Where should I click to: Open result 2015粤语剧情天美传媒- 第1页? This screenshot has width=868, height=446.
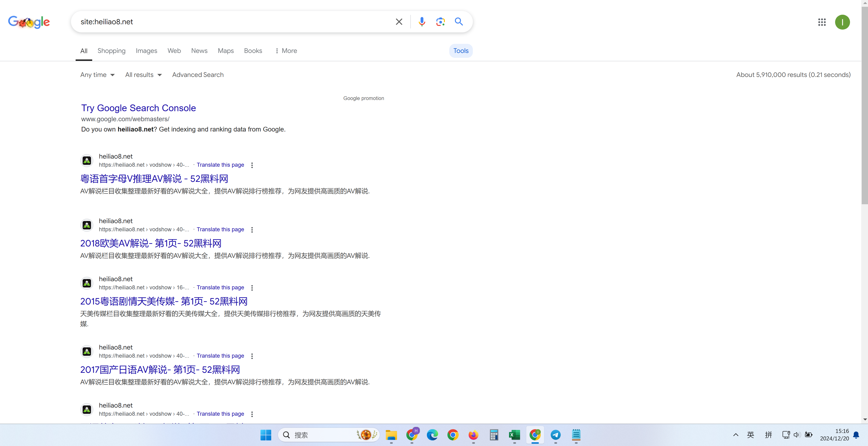click(x=164, y=301)
